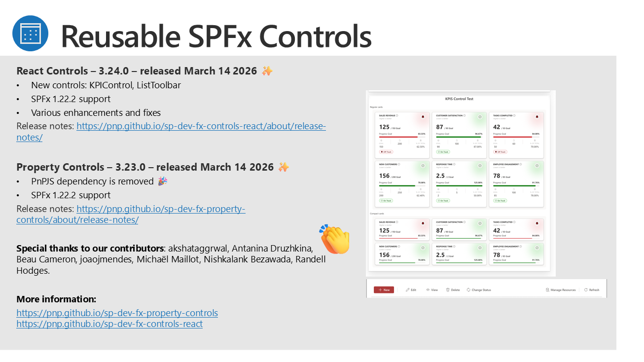Follow the sp-dev-fx-controls-react More information link
Viewport: 644px width, 362px height.
109,324
